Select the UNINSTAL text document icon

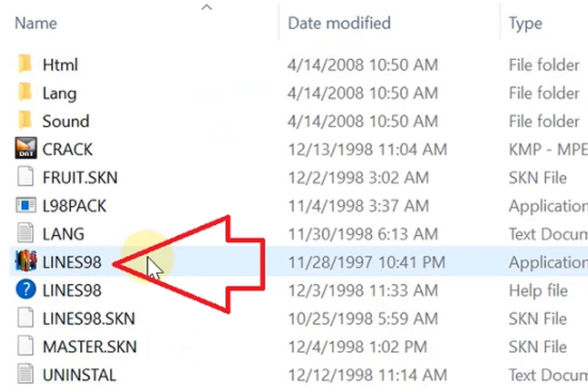tap(25, 374)
